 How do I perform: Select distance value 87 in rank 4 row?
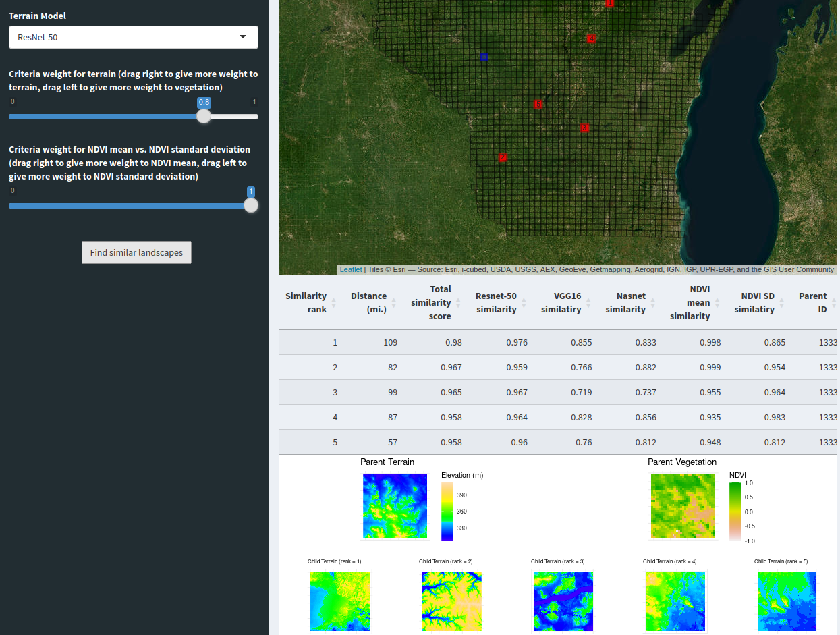[x=393, y=417]
